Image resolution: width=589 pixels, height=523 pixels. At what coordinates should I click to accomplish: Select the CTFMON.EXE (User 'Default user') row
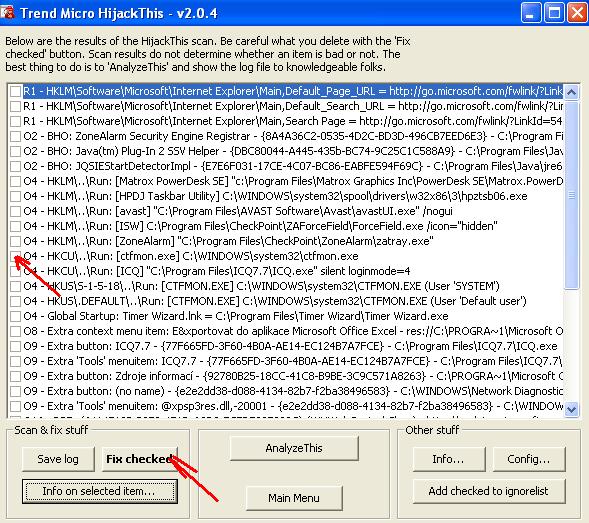(275, 301)
